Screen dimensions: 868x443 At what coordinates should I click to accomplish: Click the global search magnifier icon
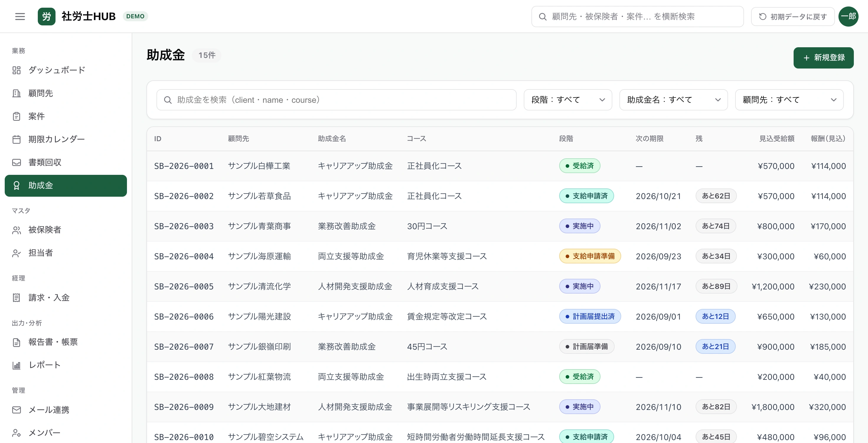[543, 17]
